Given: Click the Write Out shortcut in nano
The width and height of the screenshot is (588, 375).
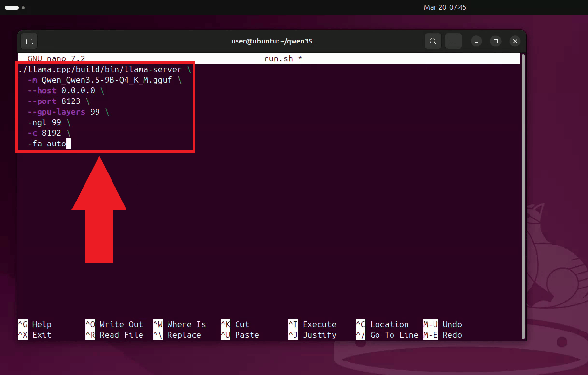Looking at the screenshot, I should 115,324.
